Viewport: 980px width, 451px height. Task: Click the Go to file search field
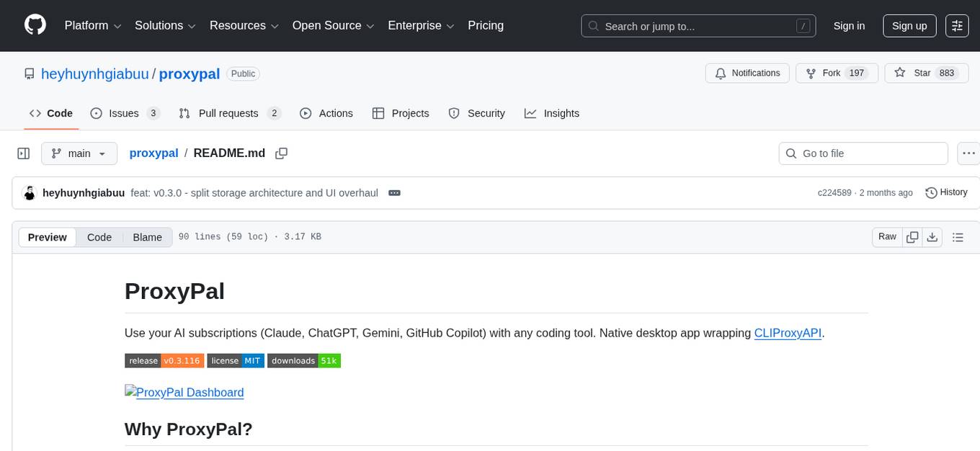click(863, 153)
